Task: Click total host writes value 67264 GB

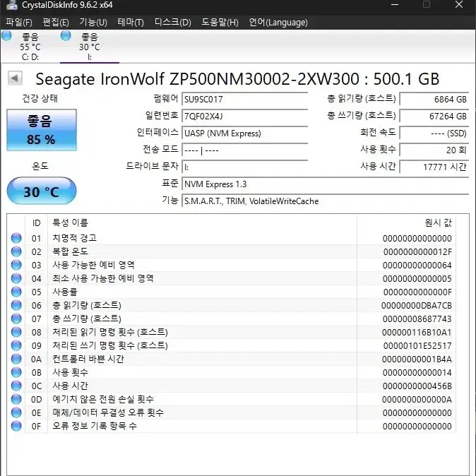Action: [434, 117]
